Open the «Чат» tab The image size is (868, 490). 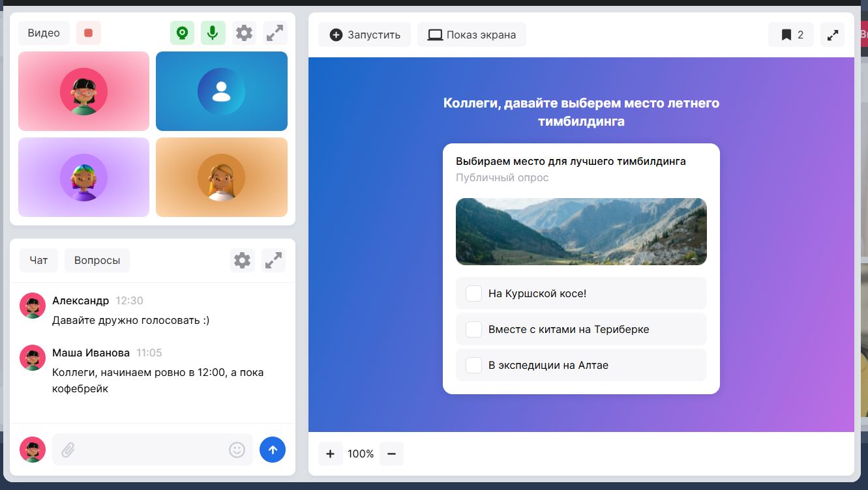[x=38, y=260]
